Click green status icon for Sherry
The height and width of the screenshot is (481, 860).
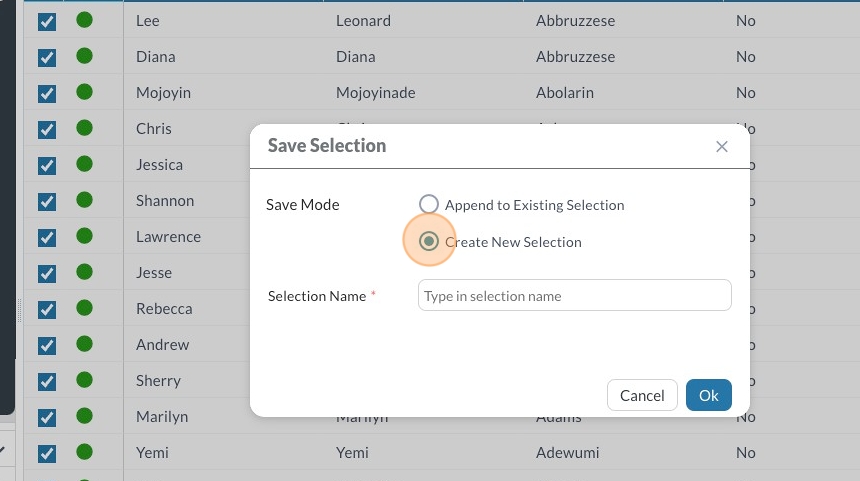click(85, 380)
